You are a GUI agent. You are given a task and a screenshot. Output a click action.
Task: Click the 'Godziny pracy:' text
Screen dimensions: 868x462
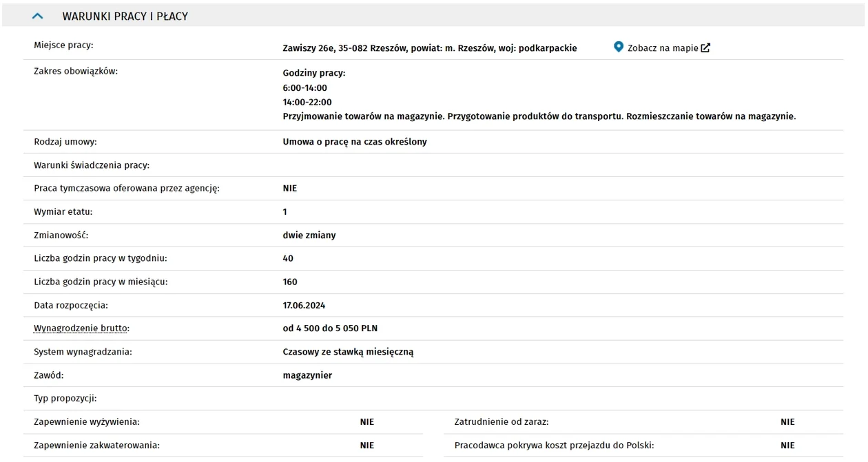(x=314, y=73)
